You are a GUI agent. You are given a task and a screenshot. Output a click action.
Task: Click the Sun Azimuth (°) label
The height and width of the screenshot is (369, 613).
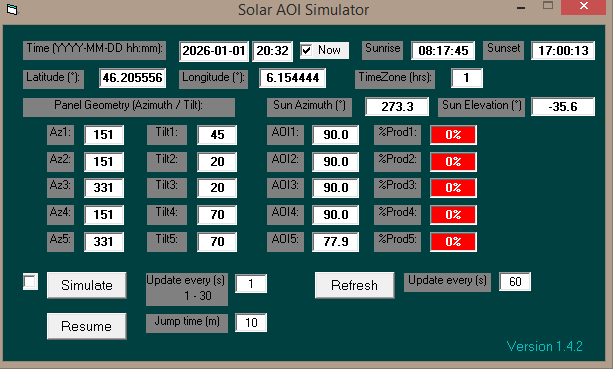pyautogui.click(x=309, y=107)
